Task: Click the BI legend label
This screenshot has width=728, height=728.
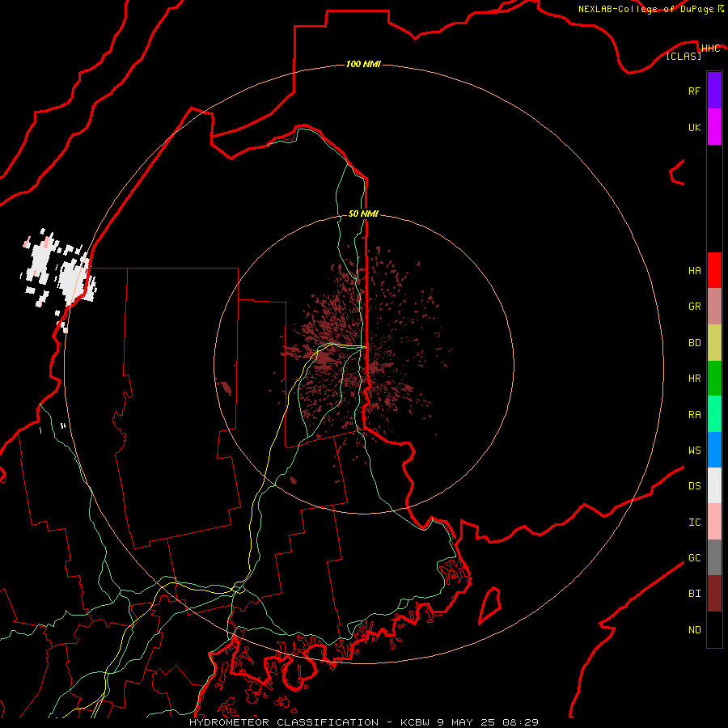Action: tap(694, 594)
